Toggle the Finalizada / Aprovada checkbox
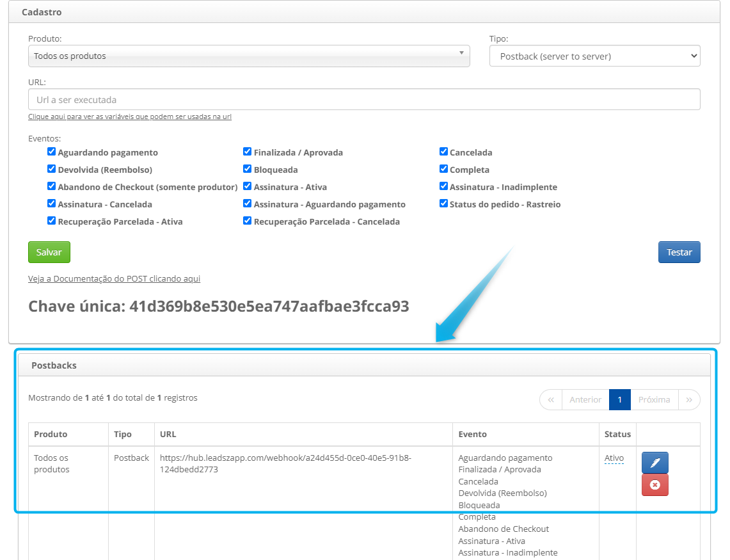This screenshot has width=730, height=560. point(248,152)
